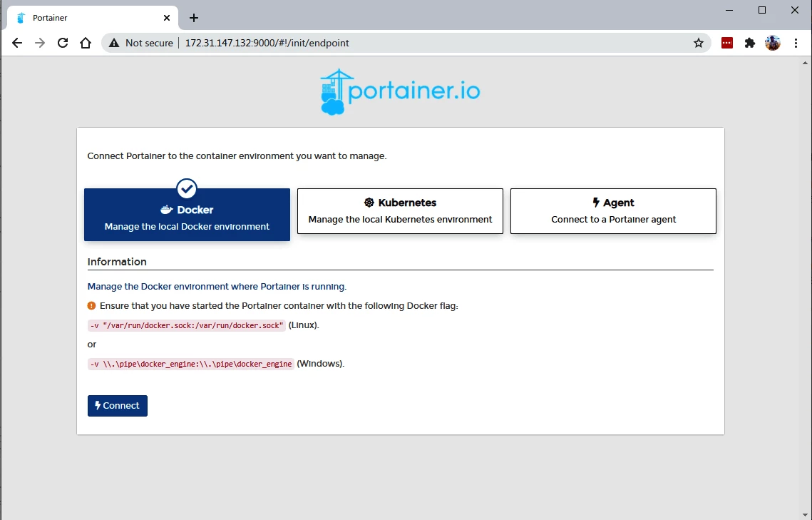Select the Agent connection option
Screen dimensions: 812x520
[x=613, y=211]
